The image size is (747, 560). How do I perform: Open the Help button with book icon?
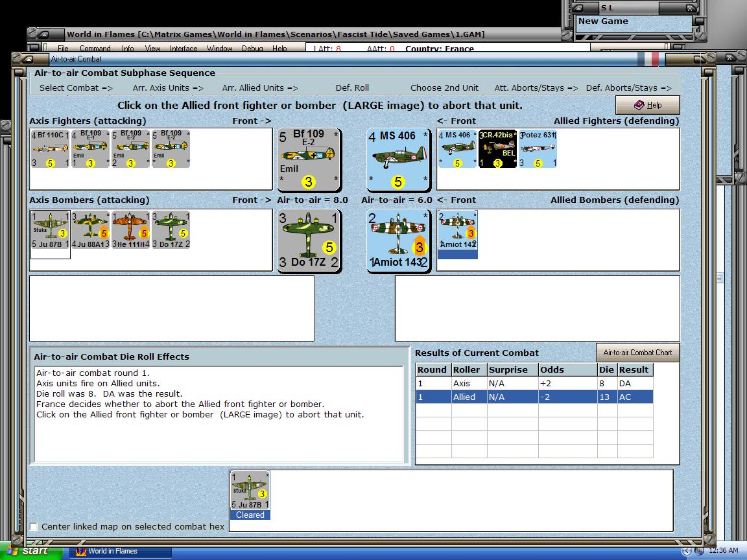(x=647, y=105)
